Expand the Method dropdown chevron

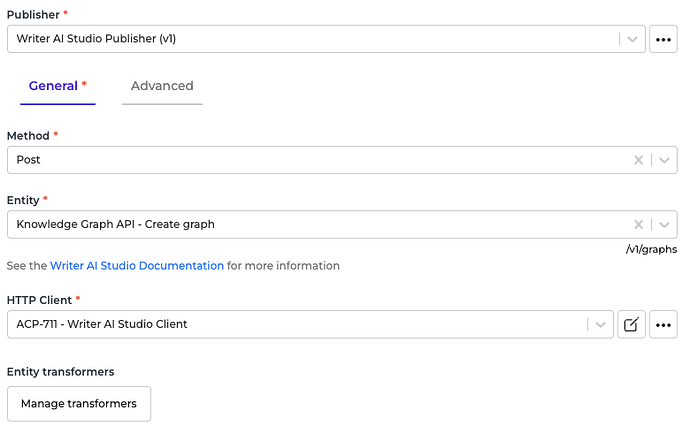click(664, 160)
